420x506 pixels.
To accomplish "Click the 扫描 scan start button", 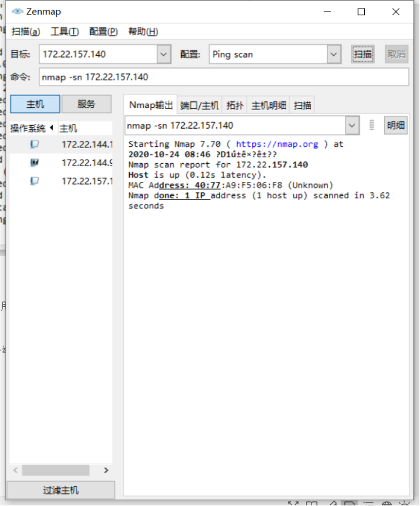I will coord(362,54).
